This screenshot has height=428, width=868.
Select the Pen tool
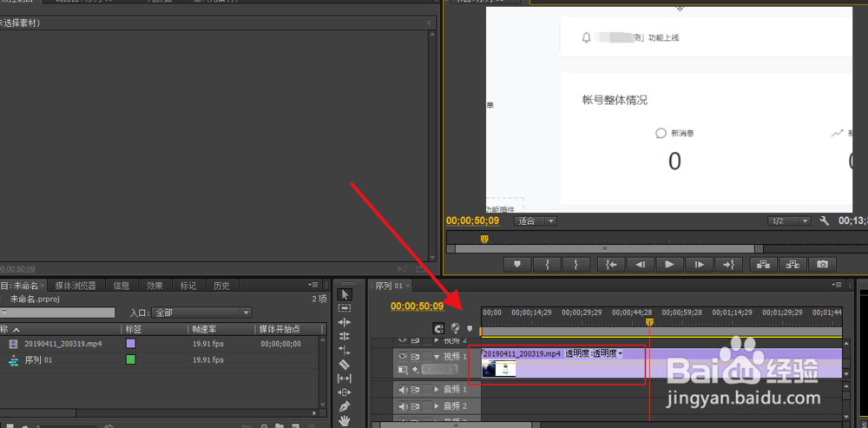tap(345, 406)
